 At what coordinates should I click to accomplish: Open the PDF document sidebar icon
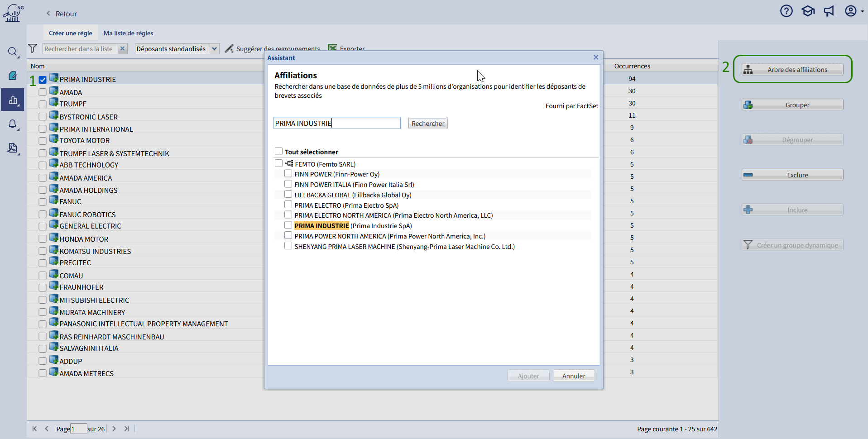(x=13, y=148)
